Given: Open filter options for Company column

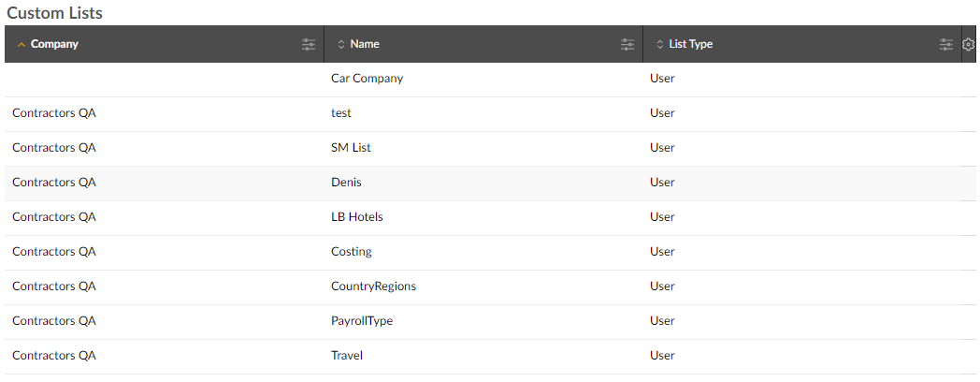Looking at the screenshot, I should tap(309, 44).
